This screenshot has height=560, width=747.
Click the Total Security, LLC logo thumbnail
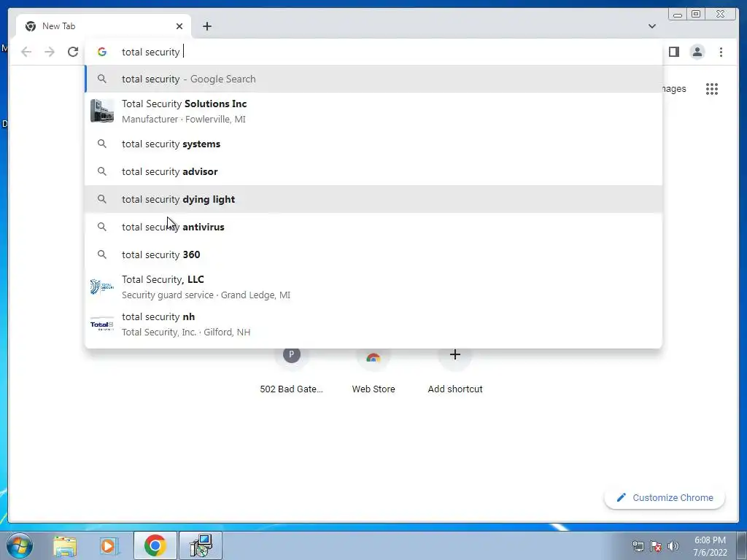(x=102, y=287)
